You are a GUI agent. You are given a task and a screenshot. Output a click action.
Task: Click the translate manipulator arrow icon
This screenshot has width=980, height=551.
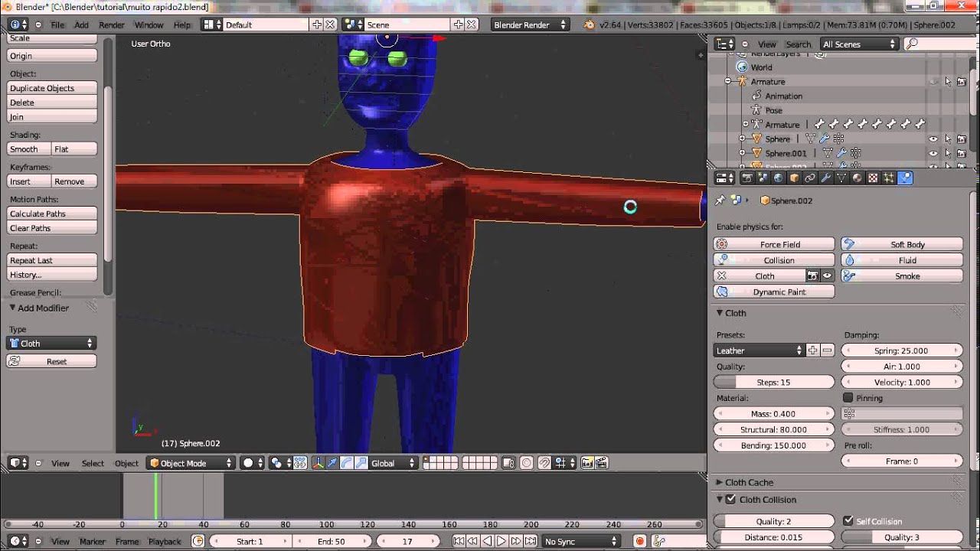(332, 463)
